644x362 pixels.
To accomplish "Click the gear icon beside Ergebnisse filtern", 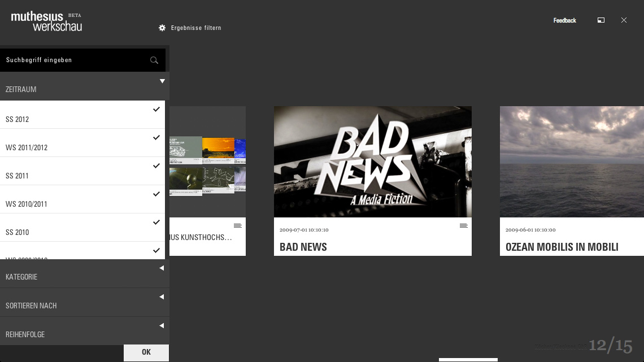I will click(x=162, y=28).
